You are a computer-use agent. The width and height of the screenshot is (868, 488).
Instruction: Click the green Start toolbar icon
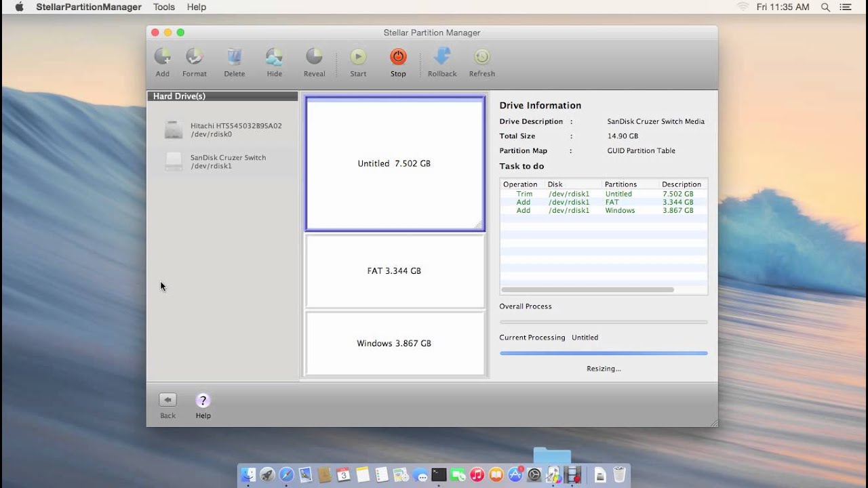(358, 56)
